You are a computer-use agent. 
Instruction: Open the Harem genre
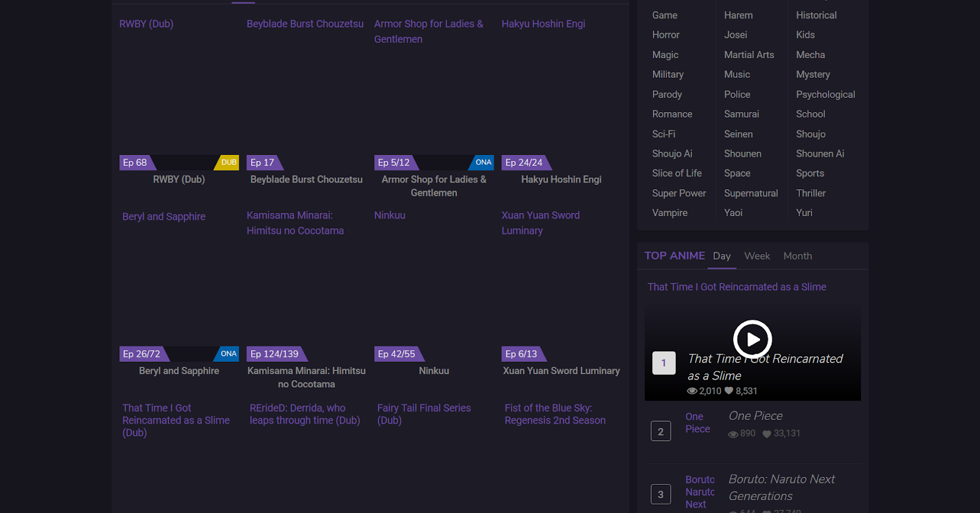(x=738, y=15)
